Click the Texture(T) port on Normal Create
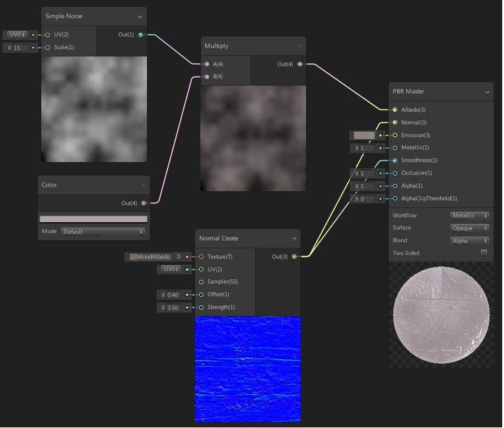The image size is (504, 428). click(x=200, y=256)
